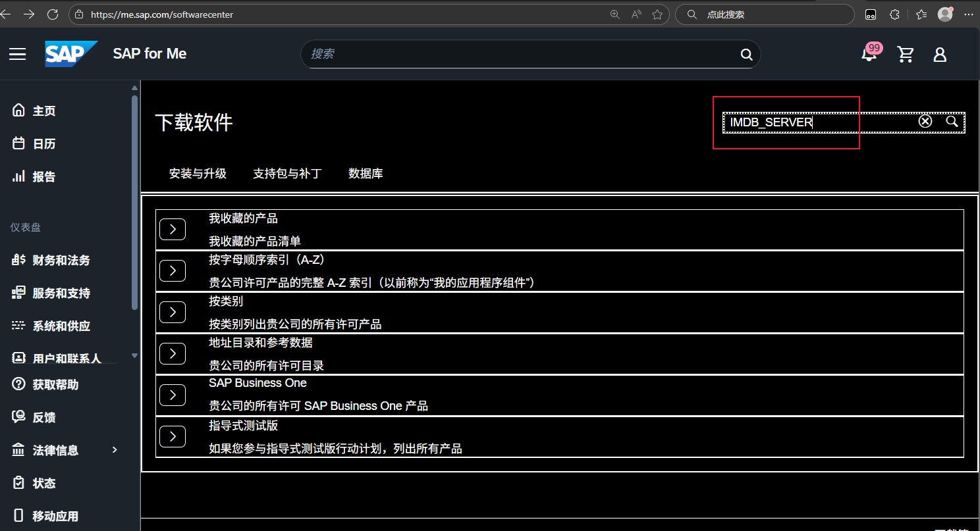The height and width of the screenshot is (531, 980).
Task: Switch to the 数据库 tab
Action: click(x=366, y=174)
